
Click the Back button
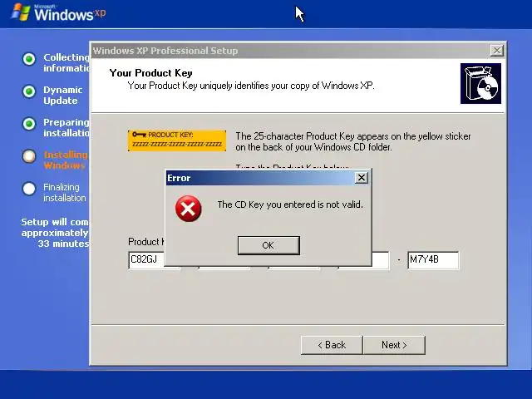click(332, 345)
